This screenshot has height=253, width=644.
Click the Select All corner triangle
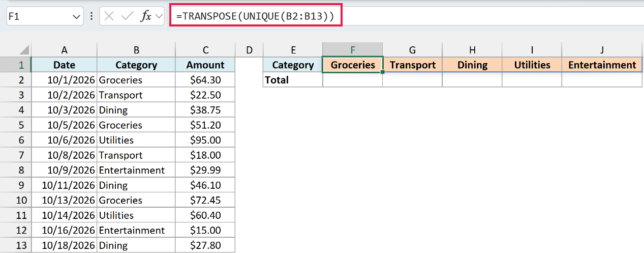(24, 50)
